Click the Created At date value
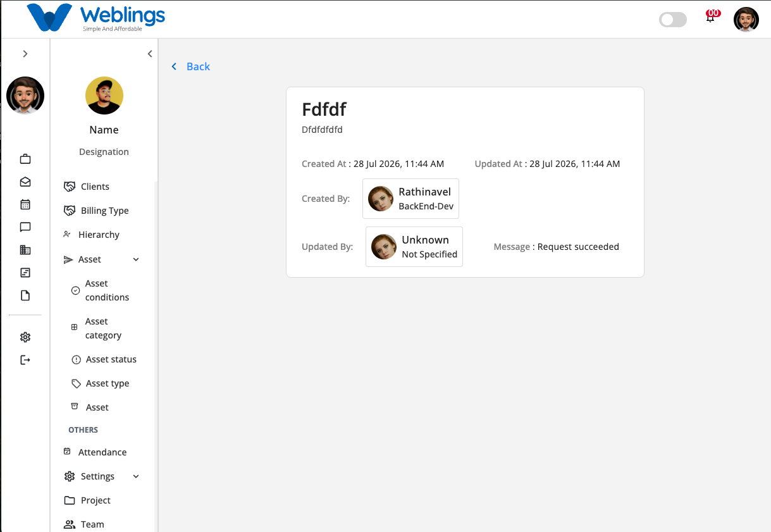 pos(398,164)
